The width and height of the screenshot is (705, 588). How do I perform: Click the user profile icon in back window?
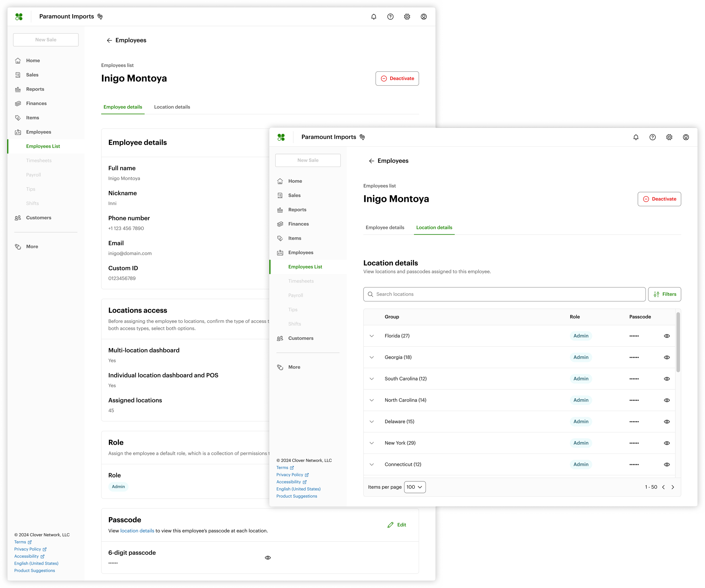pyautogui.click(x=424, y=17)
